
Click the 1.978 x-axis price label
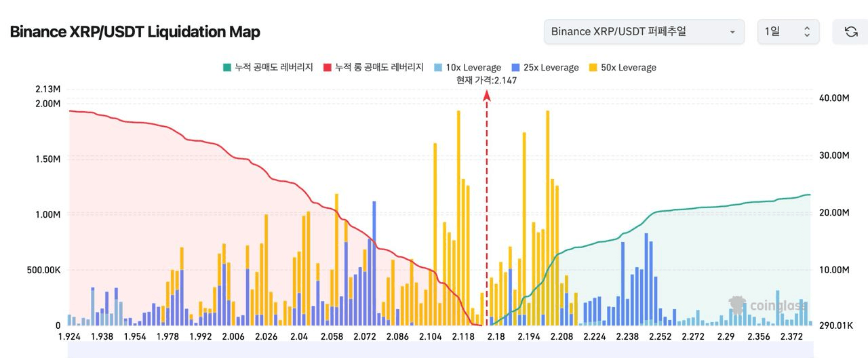167,336
